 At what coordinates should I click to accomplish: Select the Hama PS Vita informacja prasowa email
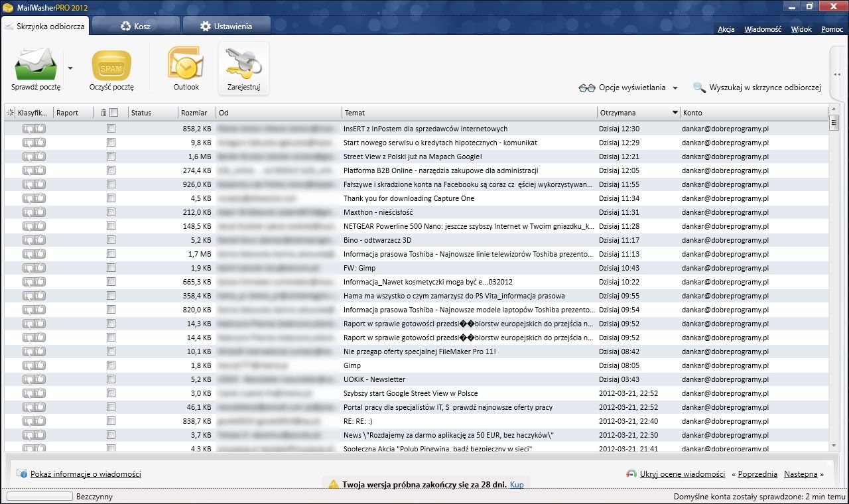416,296
